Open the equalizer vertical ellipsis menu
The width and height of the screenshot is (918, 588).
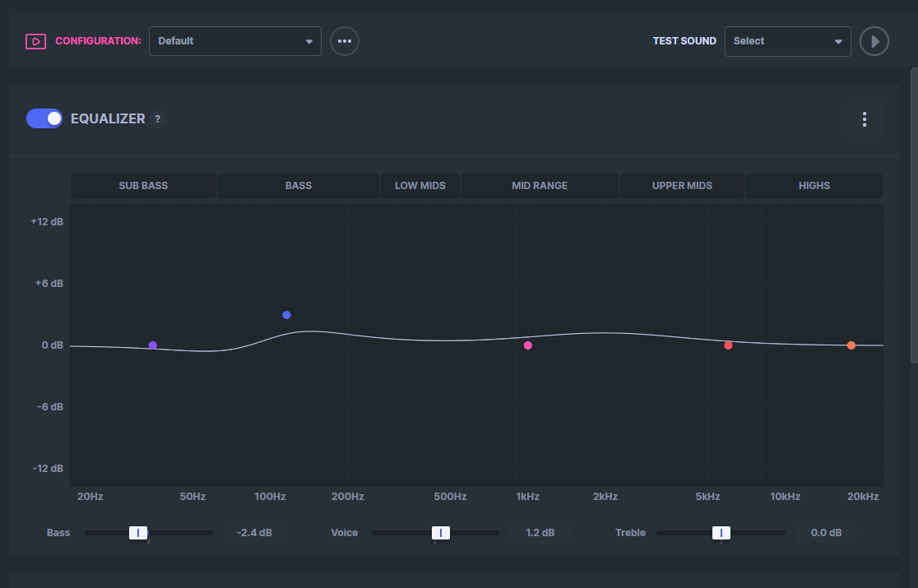pos(865,119)
